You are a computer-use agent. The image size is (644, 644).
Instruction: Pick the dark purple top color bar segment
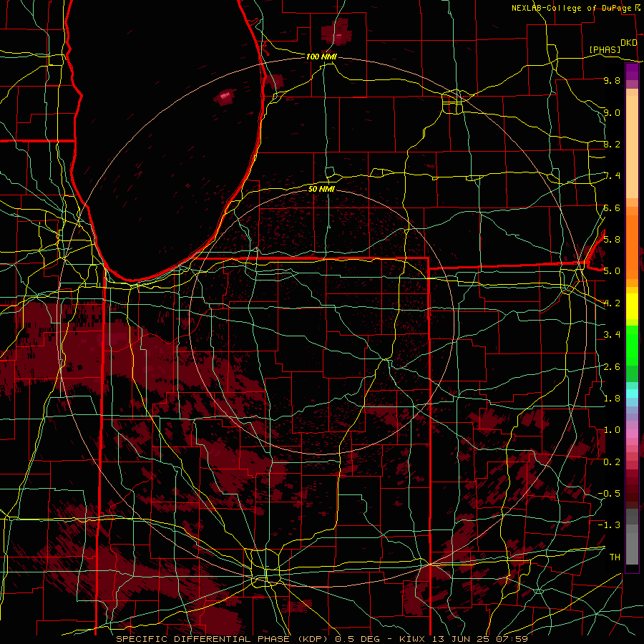coord(632,72)
